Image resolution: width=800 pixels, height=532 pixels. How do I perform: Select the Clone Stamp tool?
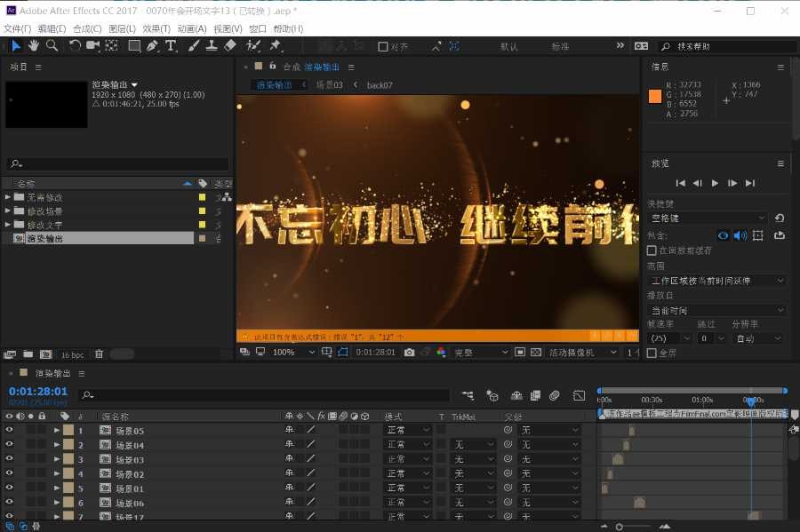coord(212,46)
